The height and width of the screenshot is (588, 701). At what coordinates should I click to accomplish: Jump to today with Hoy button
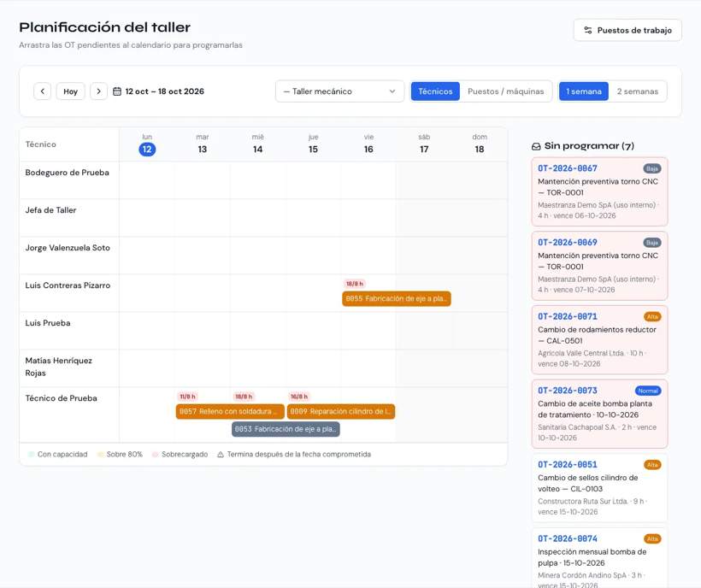tap(71, 91)
